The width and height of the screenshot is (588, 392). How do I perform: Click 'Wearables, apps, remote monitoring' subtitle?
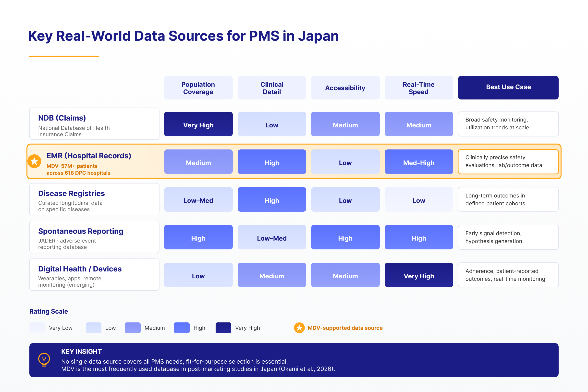tap(70, 282)
